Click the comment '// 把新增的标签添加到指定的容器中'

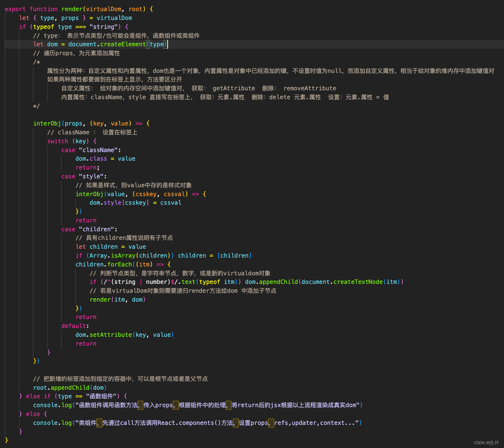120,379
